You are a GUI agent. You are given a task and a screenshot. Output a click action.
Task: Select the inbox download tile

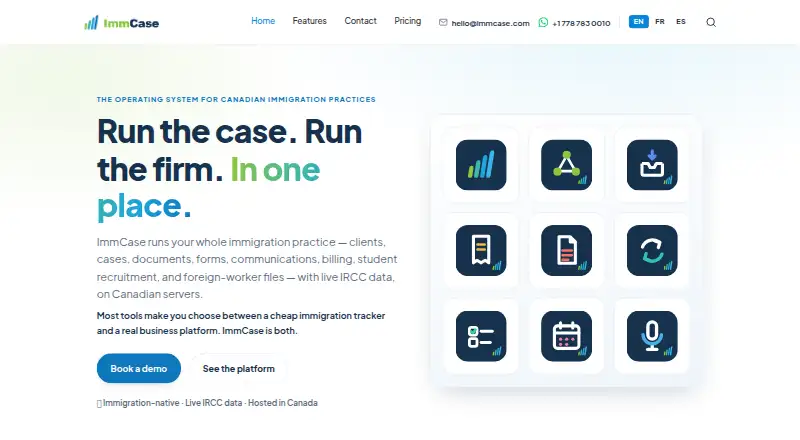pyautogui.click(x=652, y=165)
